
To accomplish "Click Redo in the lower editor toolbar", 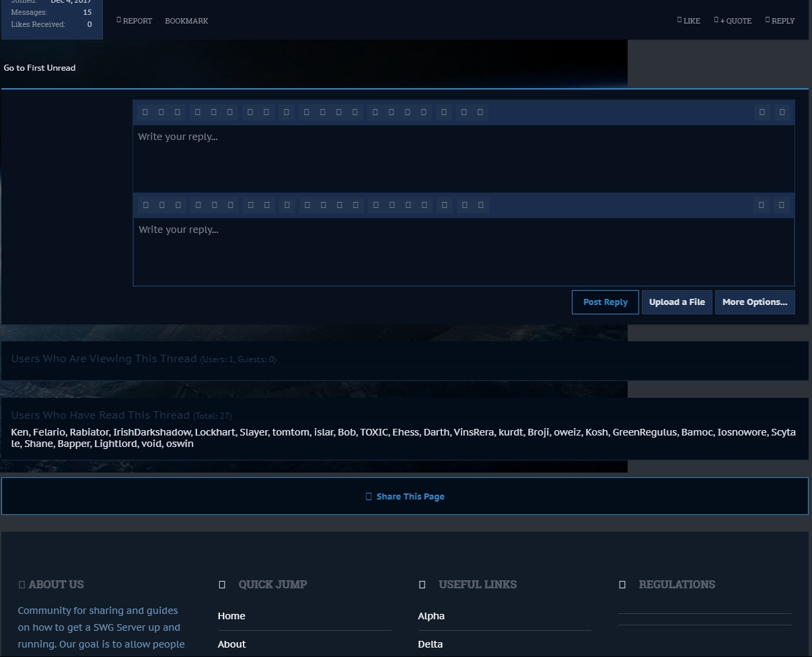I will [480, 205].
